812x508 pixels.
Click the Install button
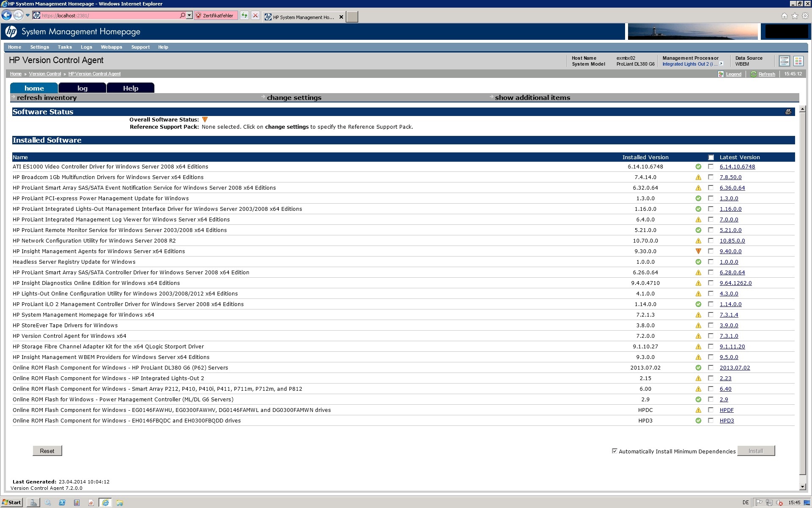click(756, 451)
